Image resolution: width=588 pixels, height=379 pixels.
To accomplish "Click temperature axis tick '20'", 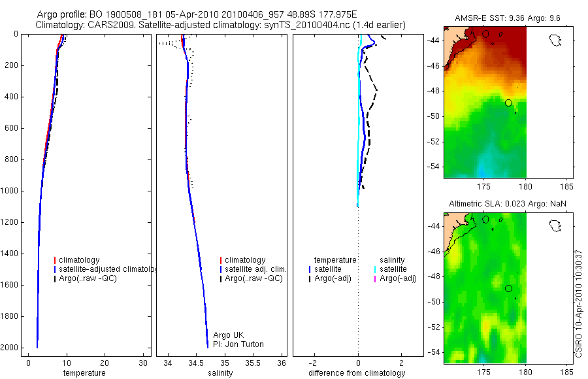I will click(x=105, y=363).
